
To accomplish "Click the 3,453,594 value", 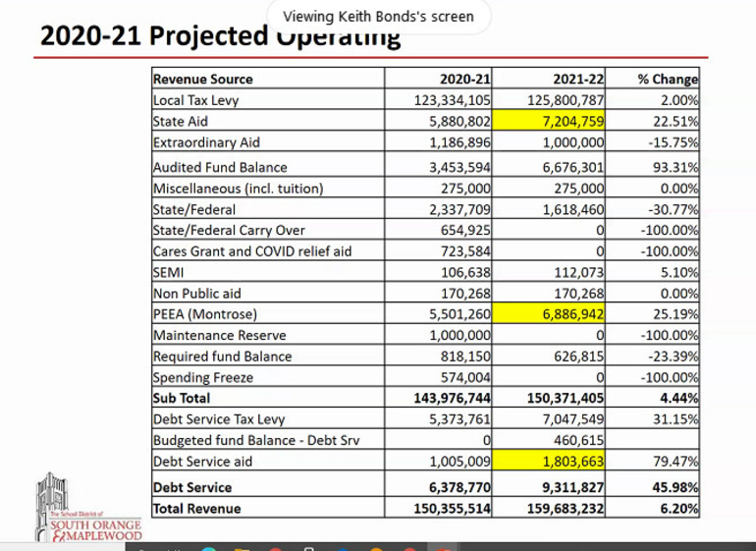I will coord(459,167).
